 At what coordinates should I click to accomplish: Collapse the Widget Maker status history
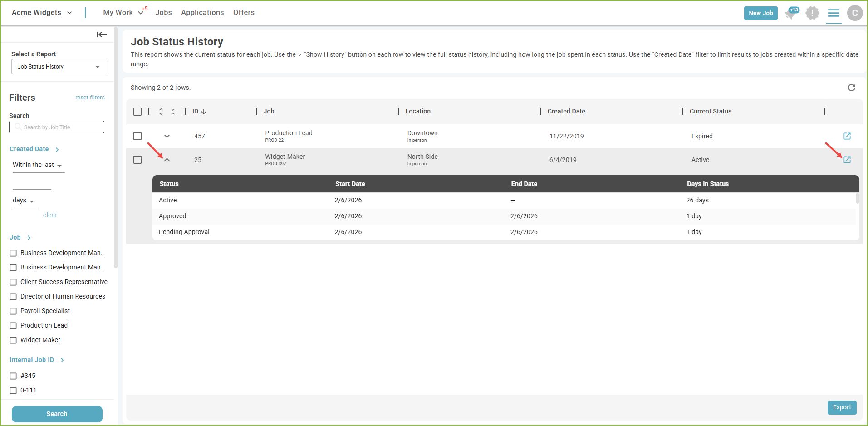click(x=167, y=160)
